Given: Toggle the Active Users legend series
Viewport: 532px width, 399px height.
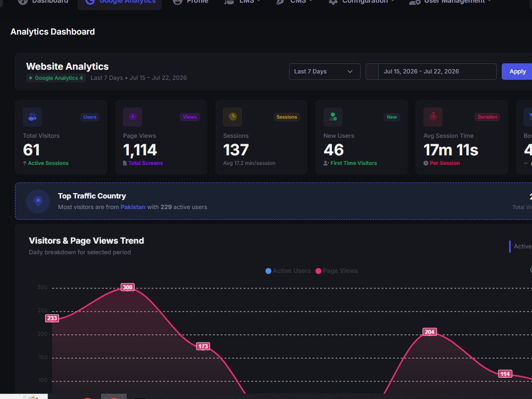Looking at the screenshot, I should (288, 271).
